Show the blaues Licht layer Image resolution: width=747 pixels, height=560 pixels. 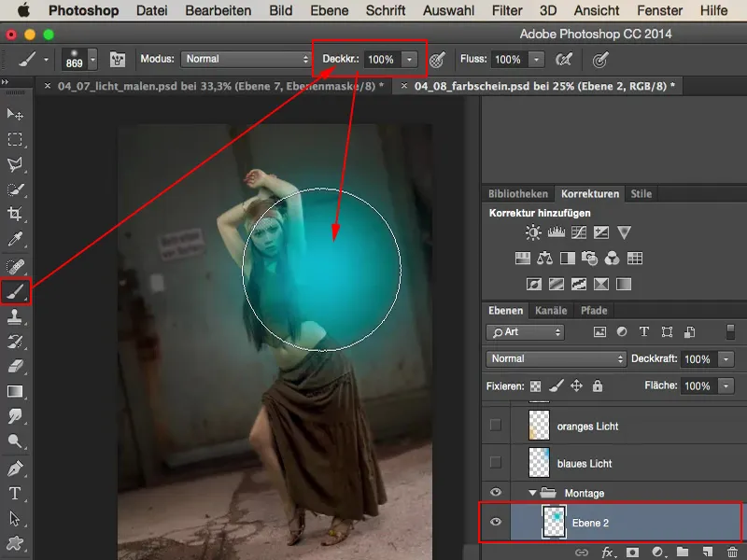coord(496,462)
